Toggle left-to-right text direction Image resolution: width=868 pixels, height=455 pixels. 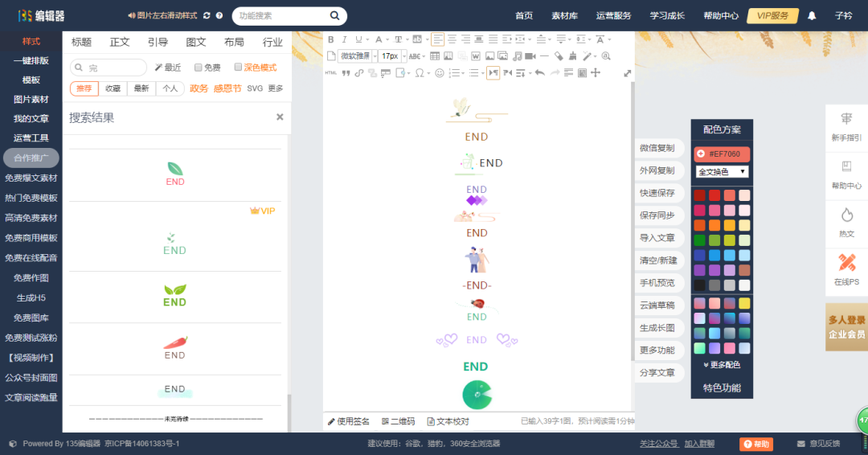(493, 73)
